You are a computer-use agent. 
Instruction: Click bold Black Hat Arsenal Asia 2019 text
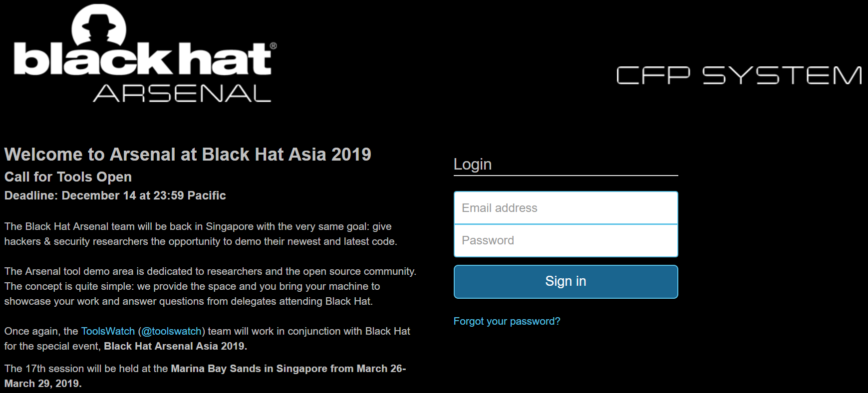pyautogui.click(x=175, y=346)
